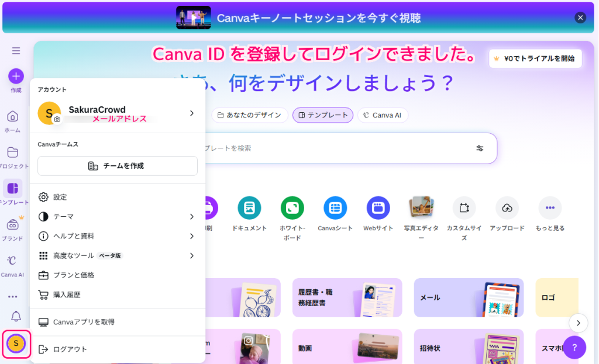This screenshot has height=364, width=599.
Task: Select the Webサイト creation icon
Action: click(x=378, y=207)
